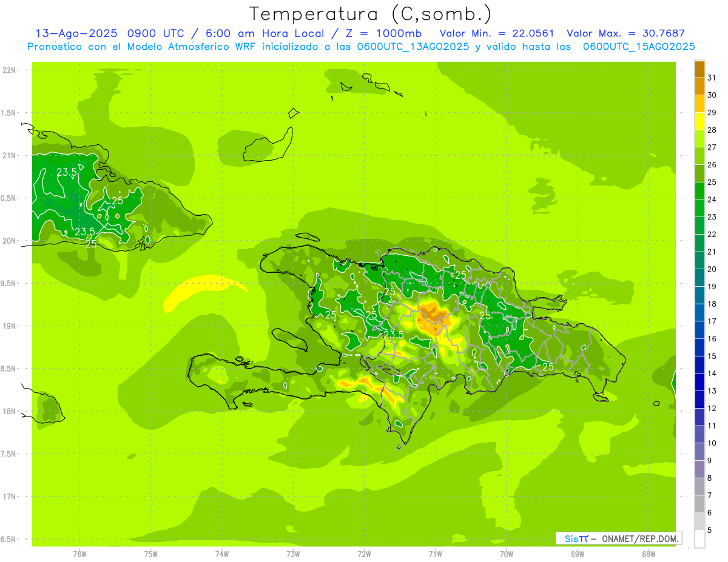This screenshot has width=728, height=562.
Task: Click the colorbar label "10"
Action: (x=712, y=443)
